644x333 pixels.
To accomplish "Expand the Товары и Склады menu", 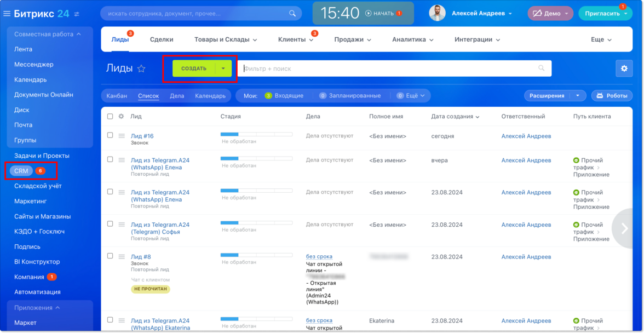I will [226, 39].
